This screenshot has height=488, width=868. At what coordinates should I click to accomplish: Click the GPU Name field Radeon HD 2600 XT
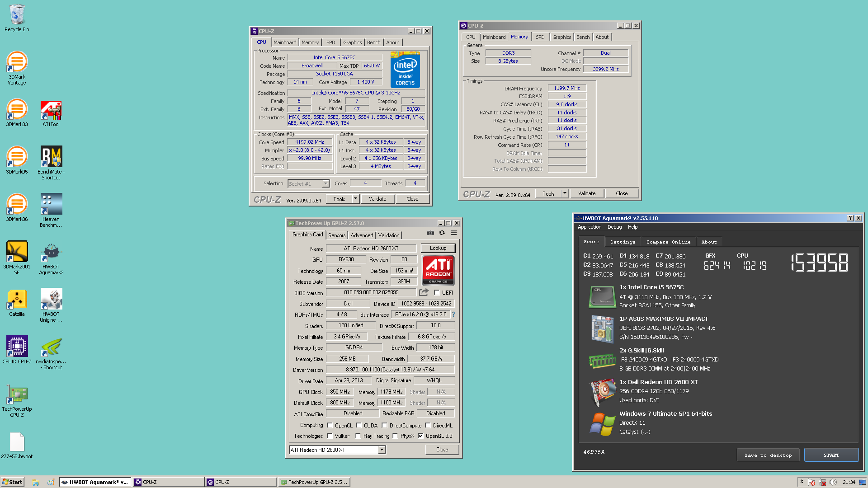(371, 249)
